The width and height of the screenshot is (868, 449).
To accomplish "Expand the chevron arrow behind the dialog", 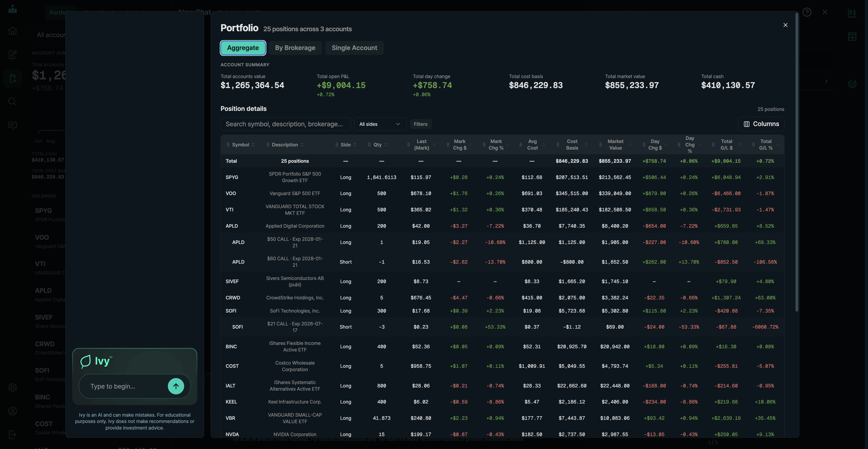I will coord(826,81).
